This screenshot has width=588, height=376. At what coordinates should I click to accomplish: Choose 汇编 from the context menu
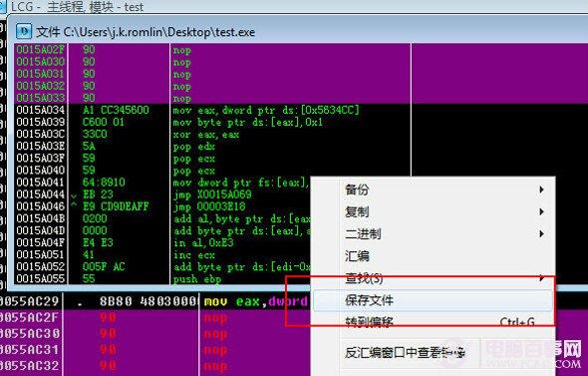tap(433, 256)
